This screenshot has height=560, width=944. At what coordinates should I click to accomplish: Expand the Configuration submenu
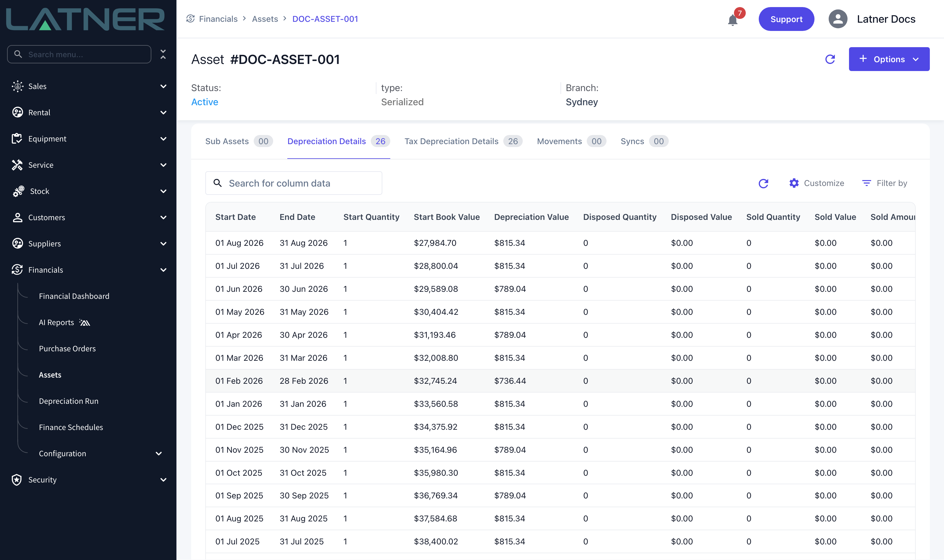(x=159, y=454)
